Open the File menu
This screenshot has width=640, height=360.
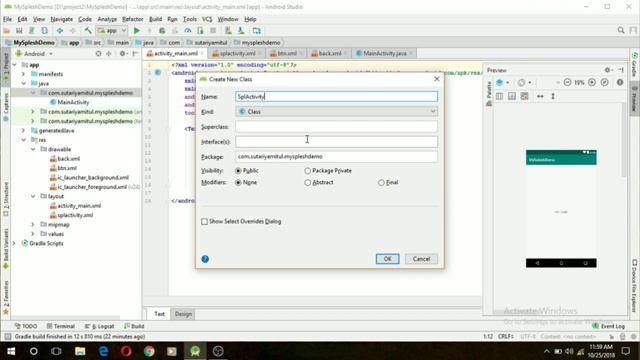tap(7, 19)
